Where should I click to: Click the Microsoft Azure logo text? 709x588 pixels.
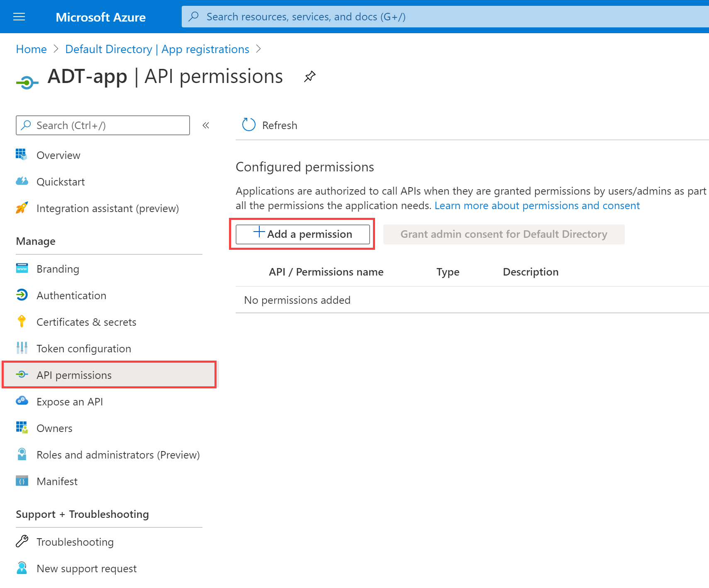100,17
